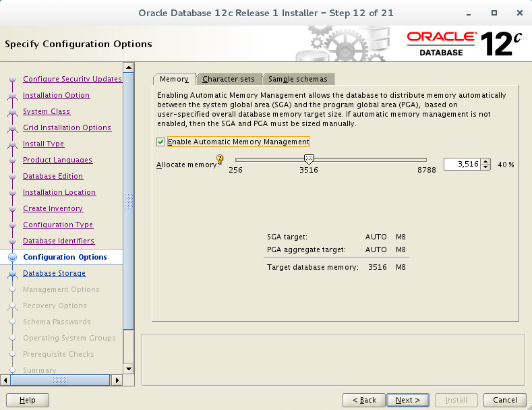Switch to the Memory tab
Viewport: 532px width, 410px height.
[x=174, y=79]
